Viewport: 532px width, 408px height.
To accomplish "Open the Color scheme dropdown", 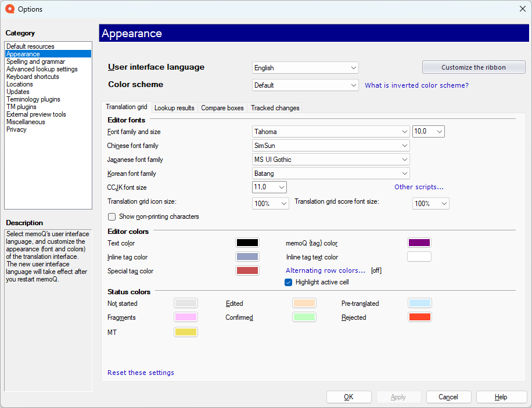I will (354, 85).
